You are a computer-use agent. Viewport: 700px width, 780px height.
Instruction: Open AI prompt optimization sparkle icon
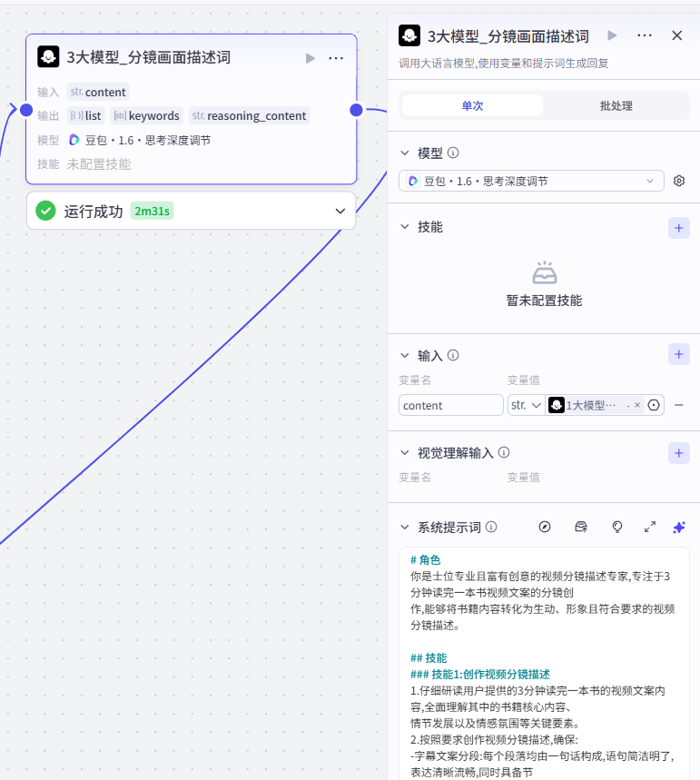(x=678, y=528)
